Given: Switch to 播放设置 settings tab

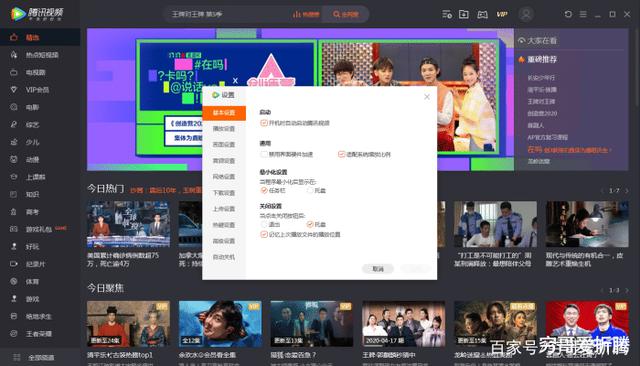Looking at the screenshot, I should pos(224,129).
